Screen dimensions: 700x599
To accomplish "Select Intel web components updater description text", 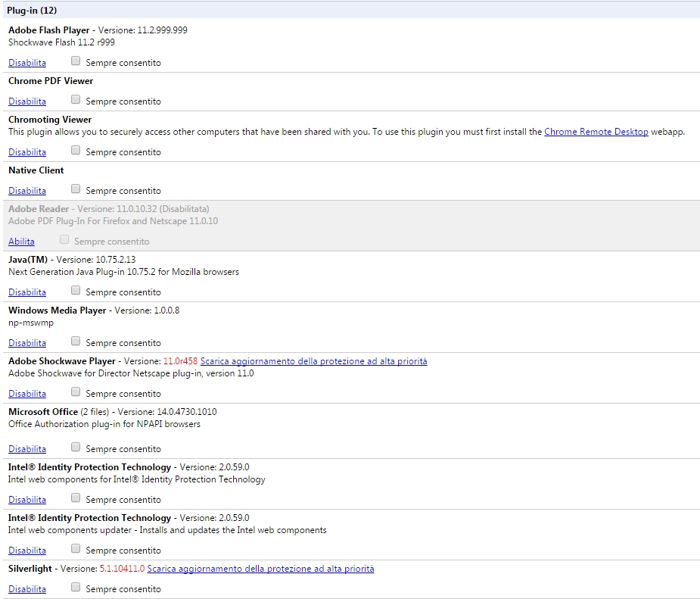I will click(x=167, y=530).
